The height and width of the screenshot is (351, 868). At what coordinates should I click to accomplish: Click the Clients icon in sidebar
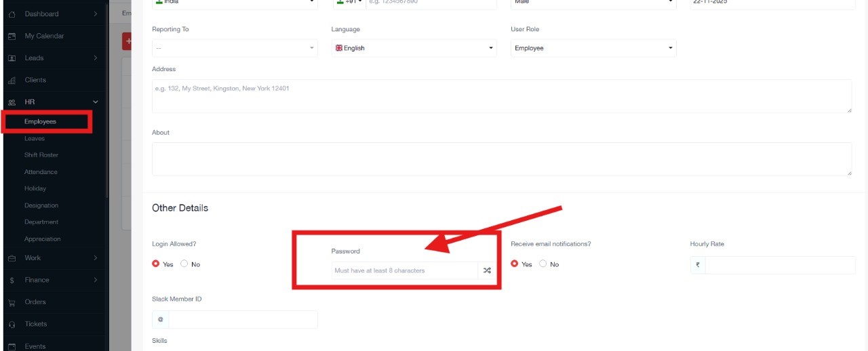[12, 81]
